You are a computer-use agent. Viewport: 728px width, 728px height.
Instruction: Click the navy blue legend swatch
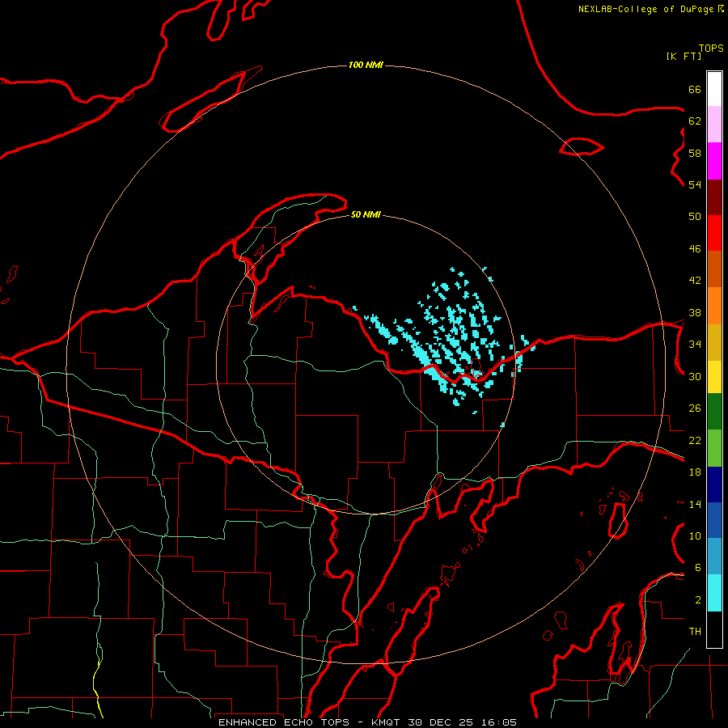coord(714,485)
